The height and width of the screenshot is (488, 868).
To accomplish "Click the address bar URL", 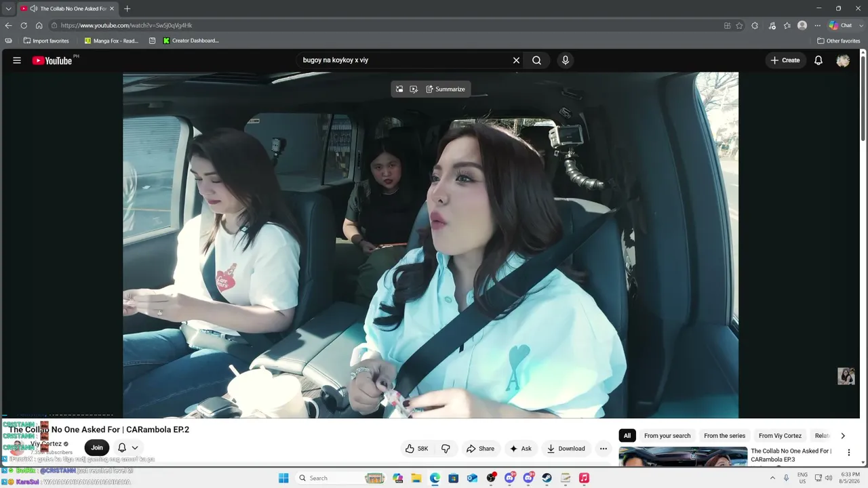I will (x=126, y=26).
